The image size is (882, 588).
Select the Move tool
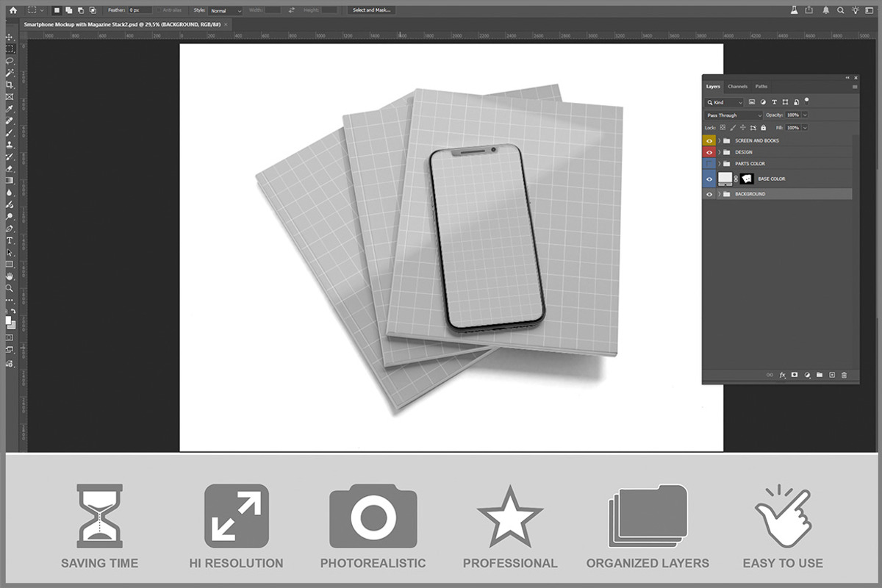[x=10, y=37]
